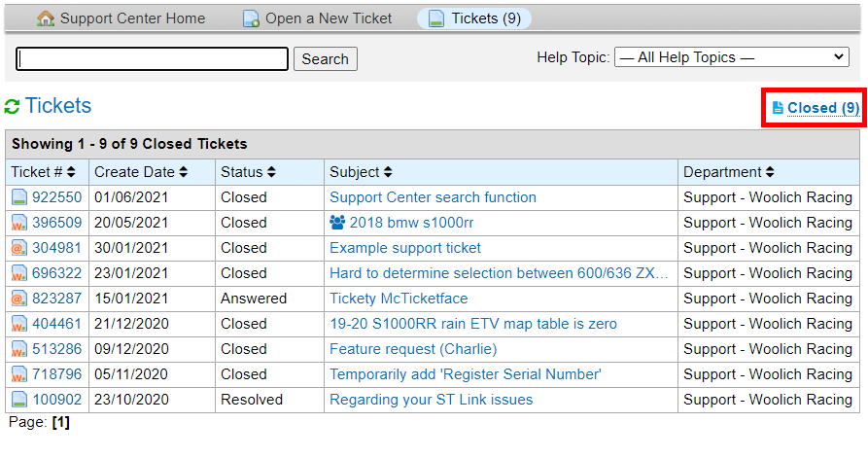The height and width of the screenshot is (458, 868).
Task: Click the document icon next to Closed (9)
Action: [x=778, y=108]
